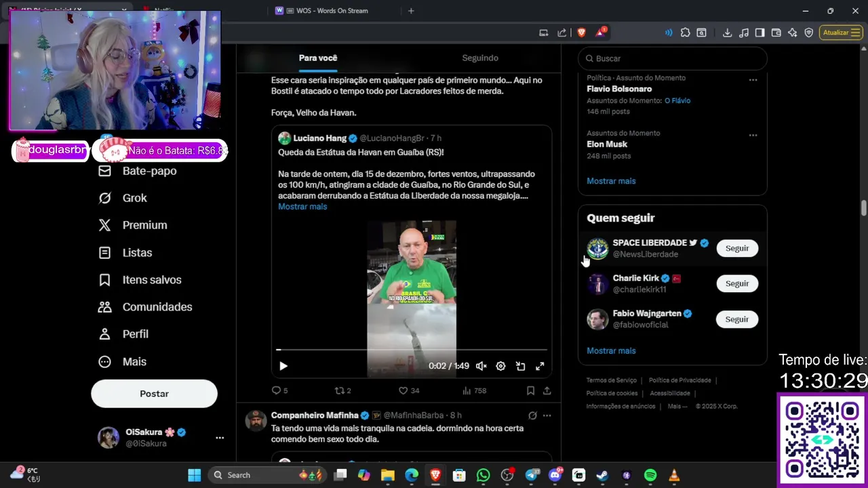Open video settings gear
This screenshot has height=488, width=868.
click(500, 366)
